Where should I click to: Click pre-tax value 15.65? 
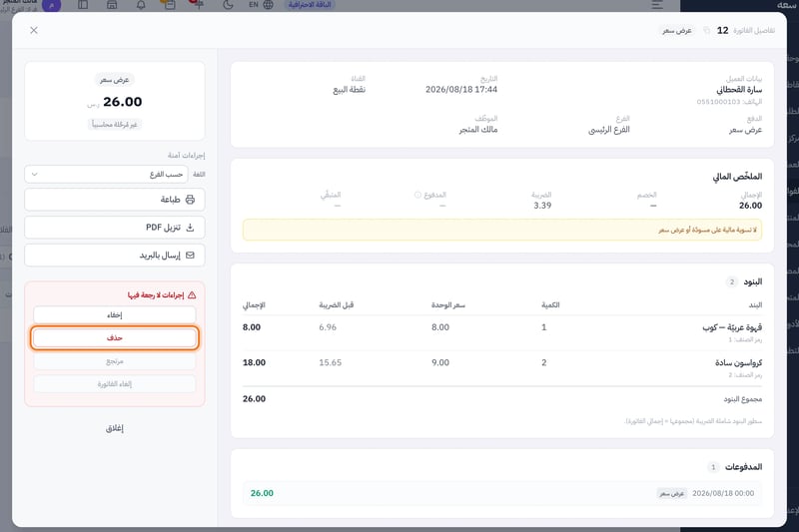click(331, 362)
